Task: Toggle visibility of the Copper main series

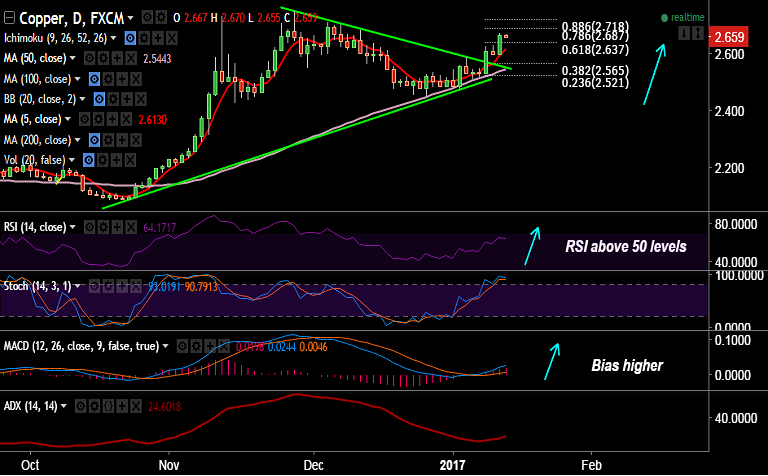Action: click(147, 19)
